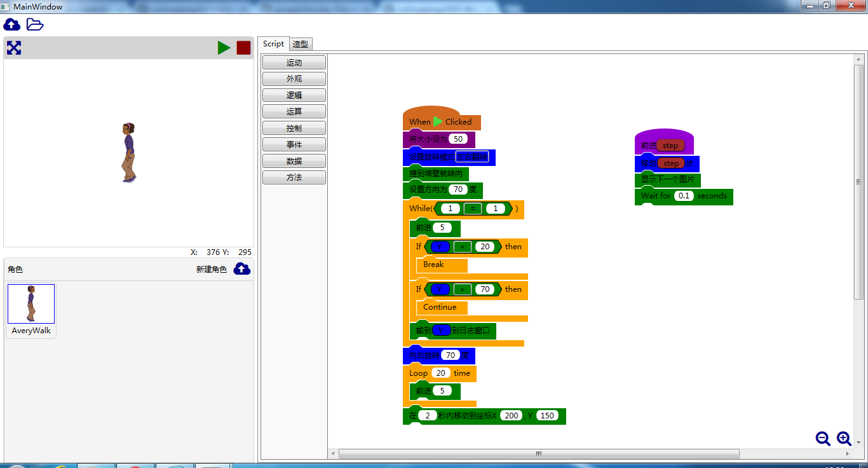Toggle fullscreen stage with the arrows icon
Image resolution: width=868 pixels, height=468 pixels.
pyautogui.click(x=14, y=48)
